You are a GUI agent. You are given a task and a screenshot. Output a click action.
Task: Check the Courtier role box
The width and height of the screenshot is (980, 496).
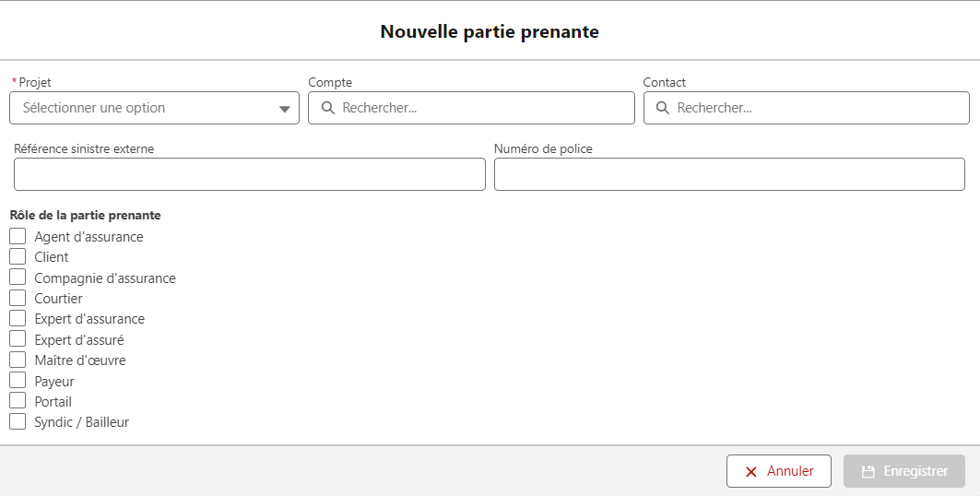tap(18, 298)
